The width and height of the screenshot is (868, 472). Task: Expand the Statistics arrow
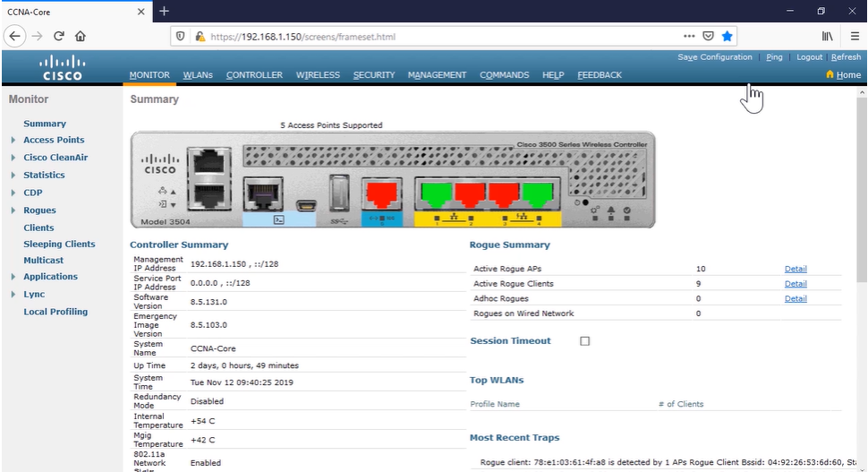tap(13, 175)
